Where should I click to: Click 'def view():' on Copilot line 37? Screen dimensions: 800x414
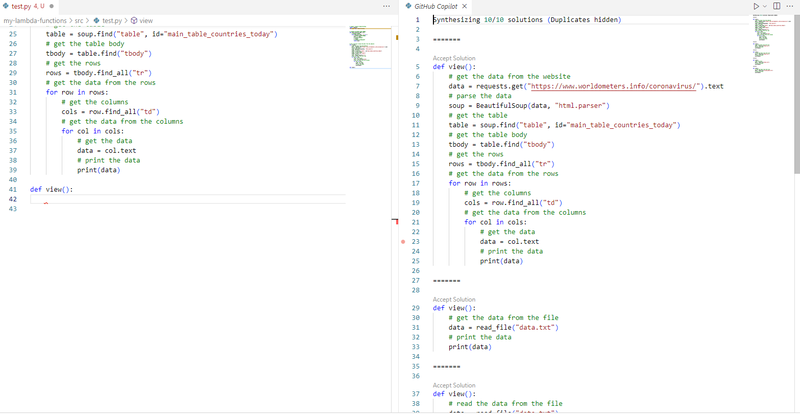pyautogui.click(x=454, y=394)
